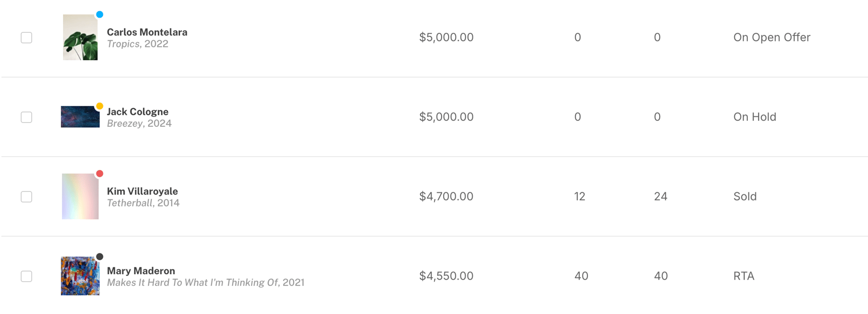Open Carlos Montelara's artist name link

click(147, 32)
